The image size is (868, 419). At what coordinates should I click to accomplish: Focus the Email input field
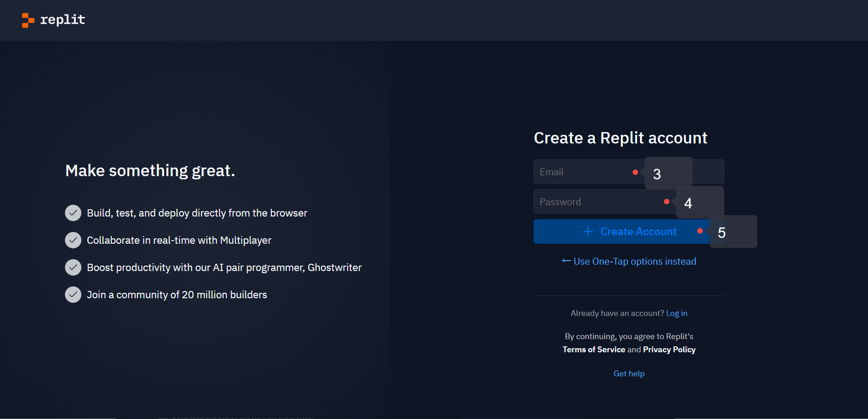point(629,172)
